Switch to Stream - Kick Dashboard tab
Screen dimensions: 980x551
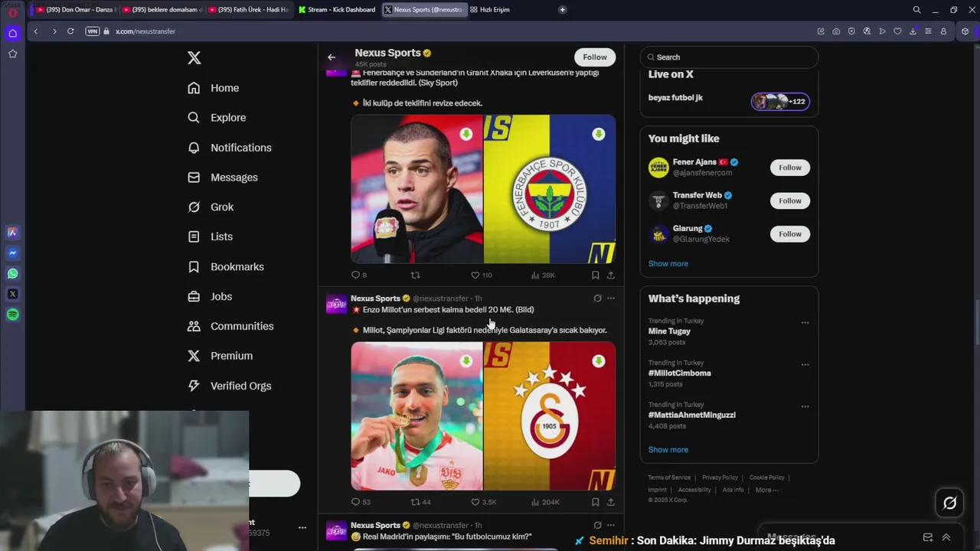click(x=336, y=10)
